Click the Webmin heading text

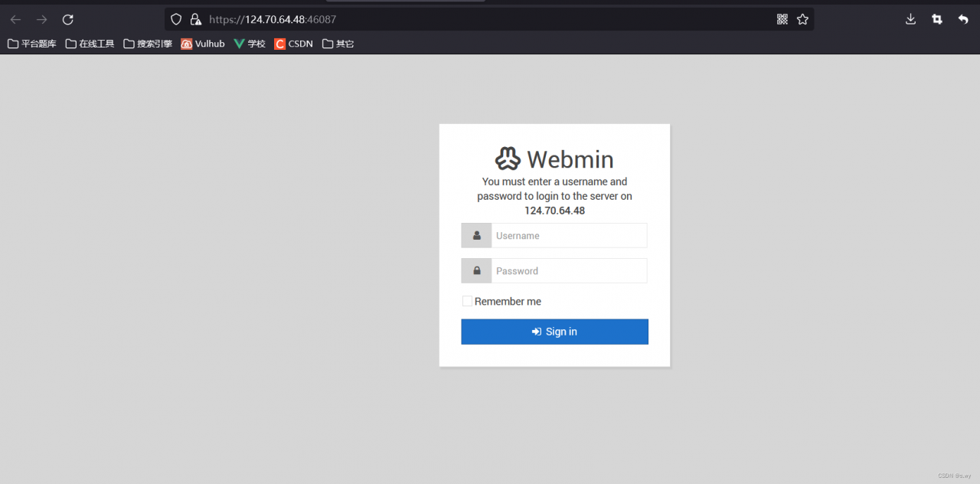pos(570,159)
